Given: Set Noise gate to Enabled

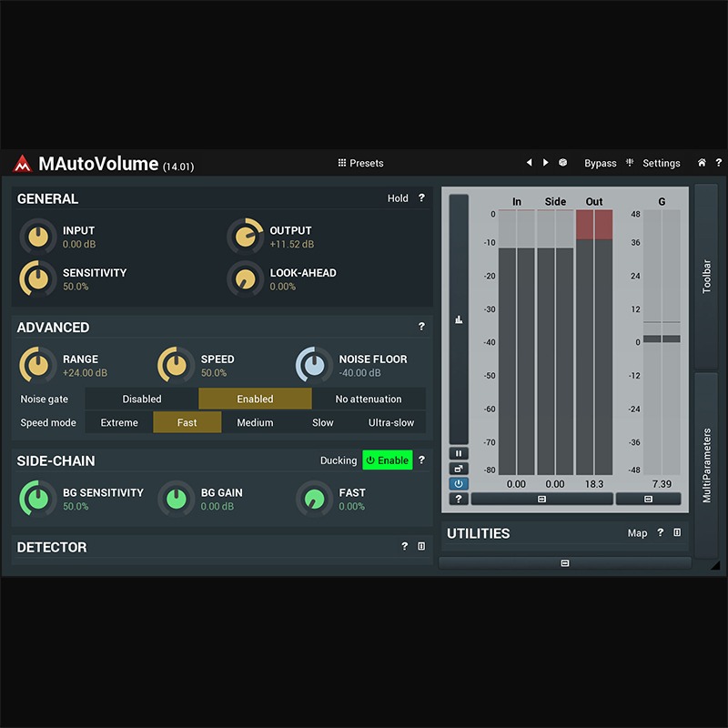Looking at the screenshot, I should (x=255, y=399).
